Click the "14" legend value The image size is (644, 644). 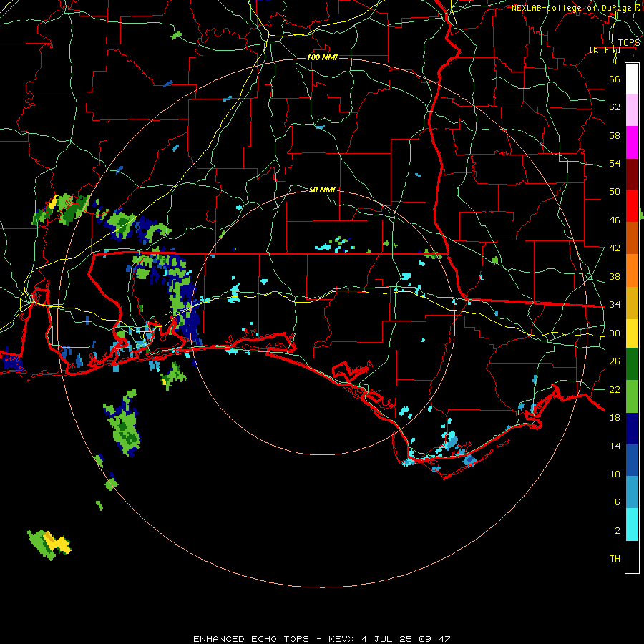(615, 446)
